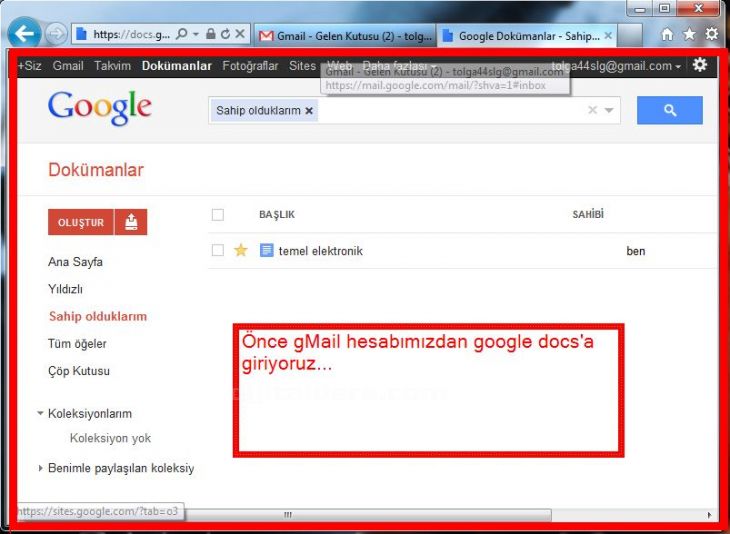
Task: Clear the search box with gray X
Action: click(x=592, y=110)
